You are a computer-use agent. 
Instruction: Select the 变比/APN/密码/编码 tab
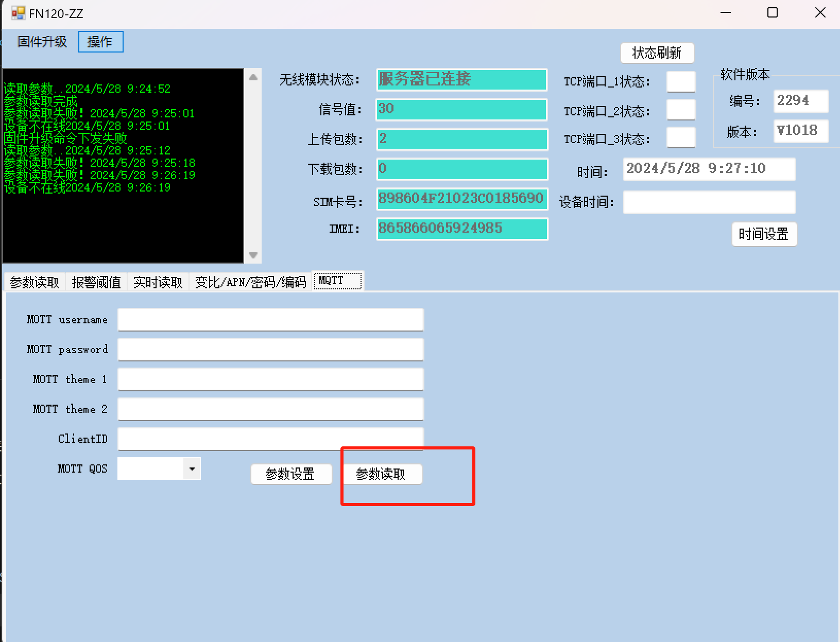pyautogui.click(x=250, y=282)
